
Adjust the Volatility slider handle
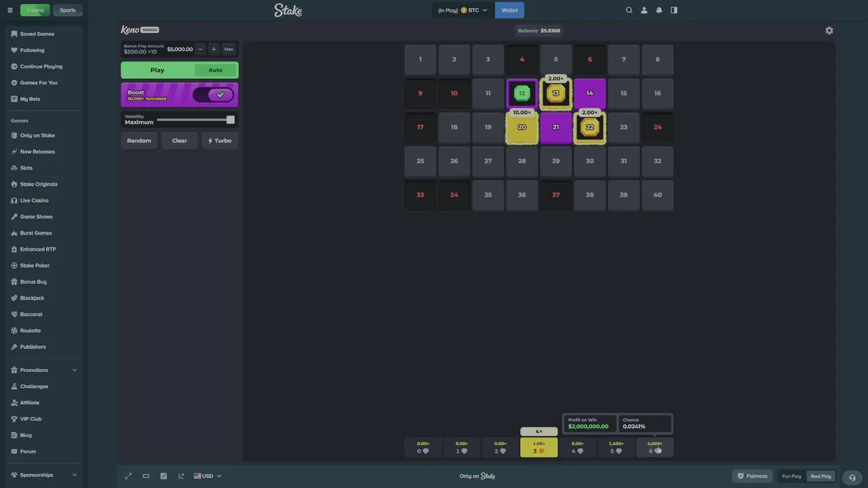tap(231, 120)
